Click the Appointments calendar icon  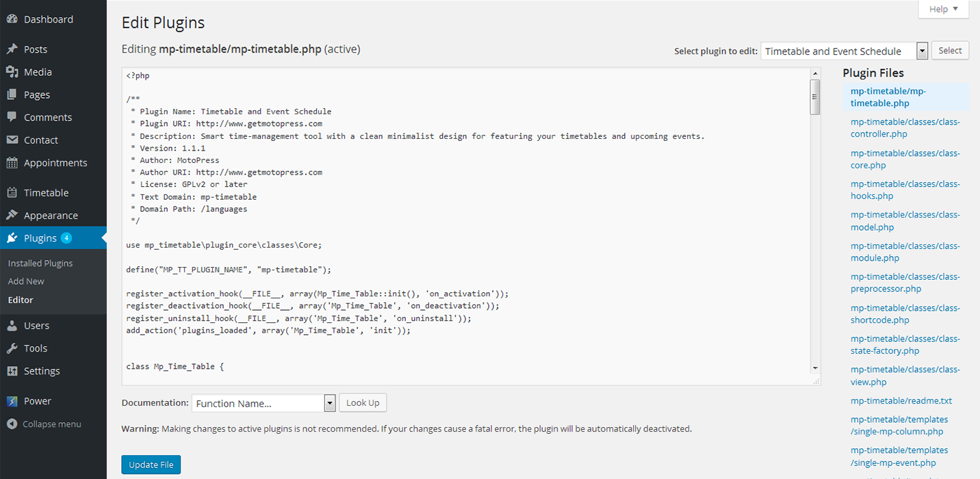click(x=12, y=163)
